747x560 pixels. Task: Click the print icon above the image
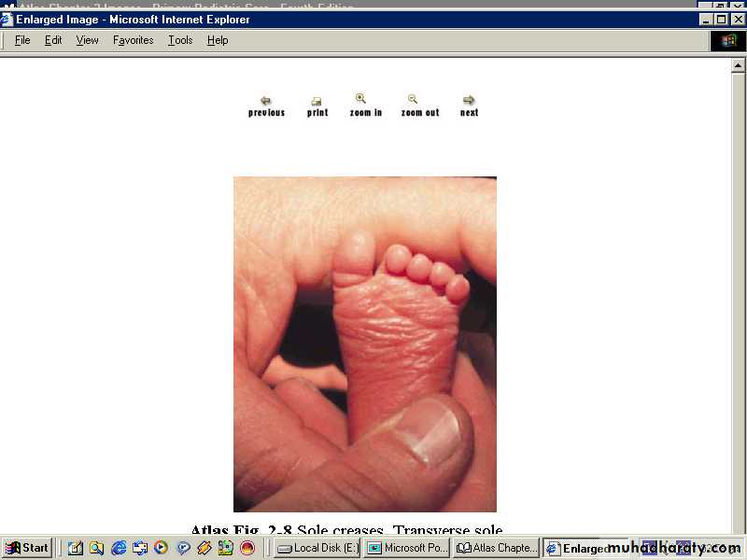tap(317, 101)
